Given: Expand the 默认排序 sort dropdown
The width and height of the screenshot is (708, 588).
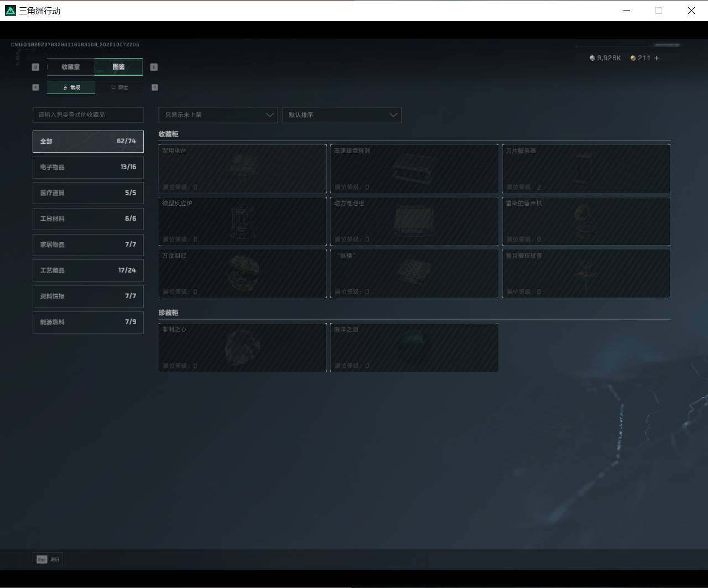Looking at the screenshot, I should 342,115.
